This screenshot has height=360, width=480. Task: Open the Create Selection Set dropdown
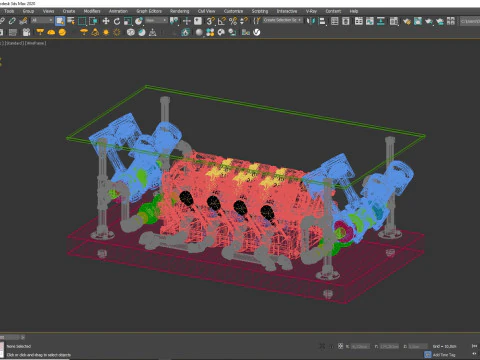tap(283, 20)
